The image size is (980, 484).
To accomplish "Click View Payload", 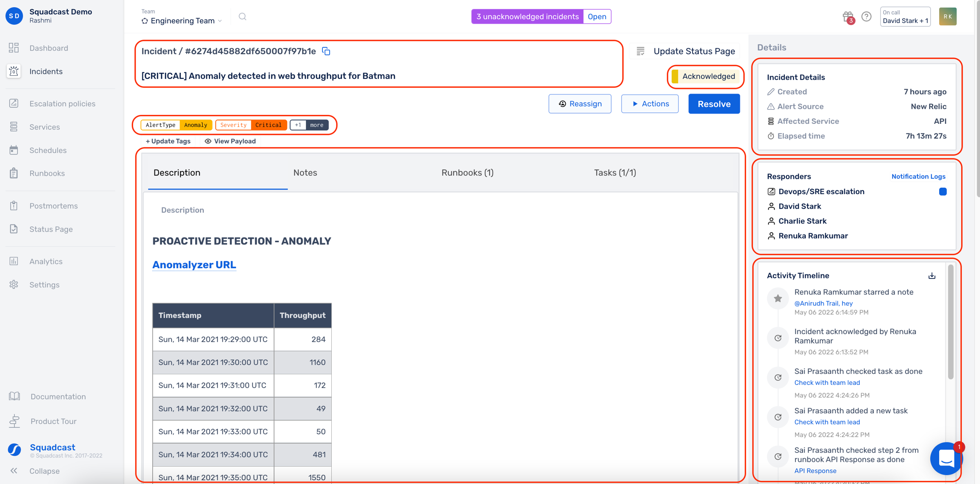I will tap(230, 141).
